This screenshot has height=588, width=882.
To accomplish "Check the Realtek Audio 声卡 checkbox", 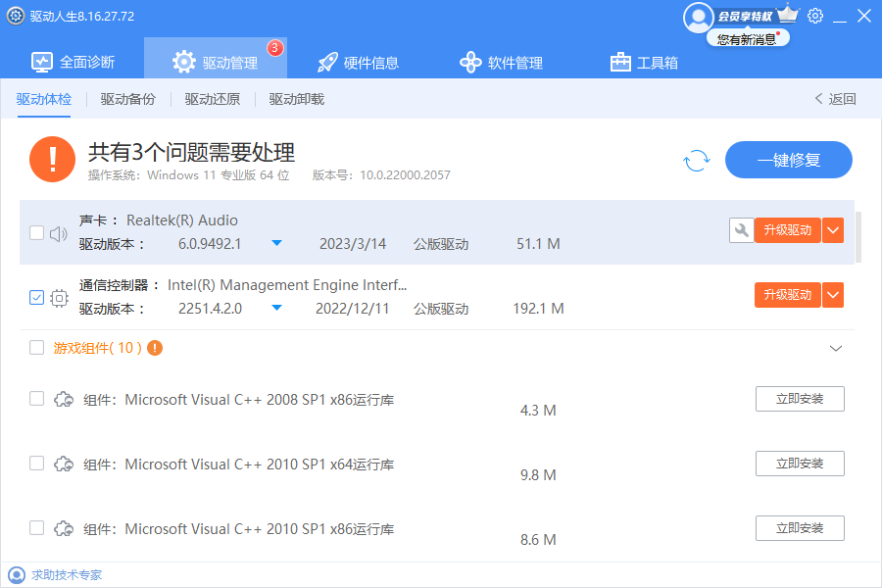I will pyautogui.click(x=36, y=232).
